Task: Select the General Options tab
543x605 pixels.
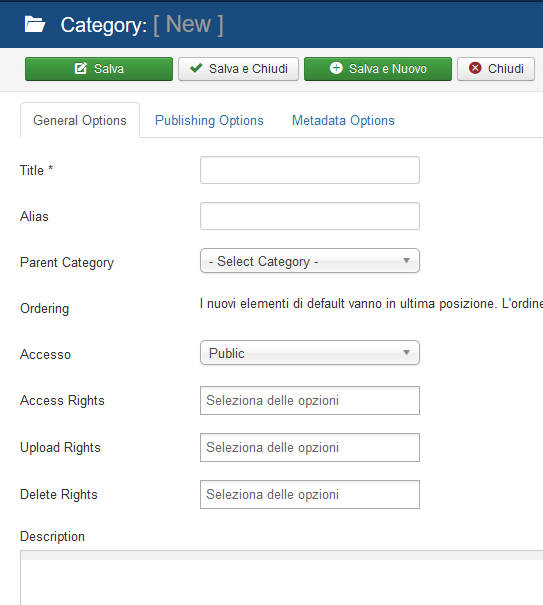Action: click(x=80, y=120)
